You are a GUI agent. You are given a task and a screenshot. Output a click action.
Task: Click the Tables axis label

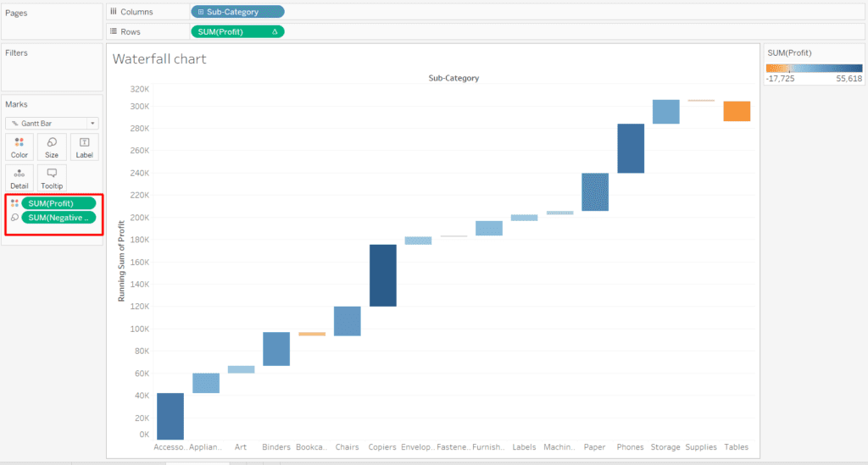click(x=737, y=446)
